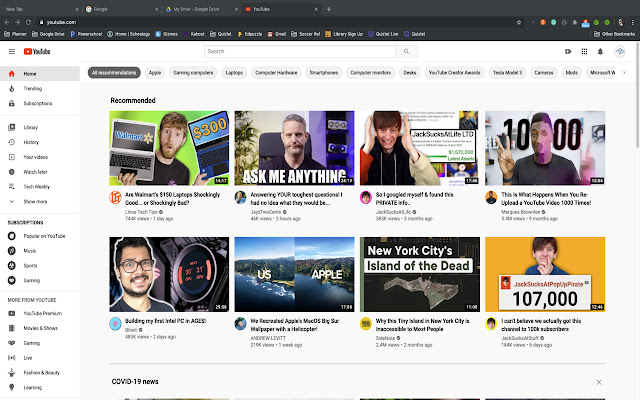Viewport: 640px width, 400px height.
Task: Open Building my first Intel PC title
Action: pyautogui.click(x=165, y=321)
